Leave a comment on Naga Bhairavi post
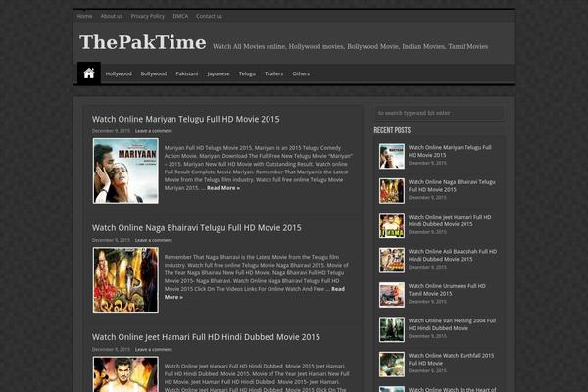The width and height of the screenshot is (588, 392). [x=154, y=240]
